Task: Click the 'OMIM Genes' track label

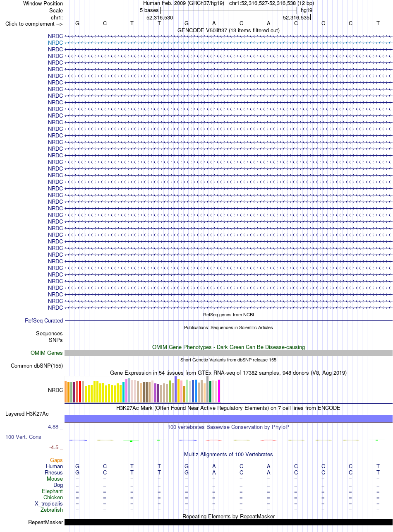Action: 47,353
